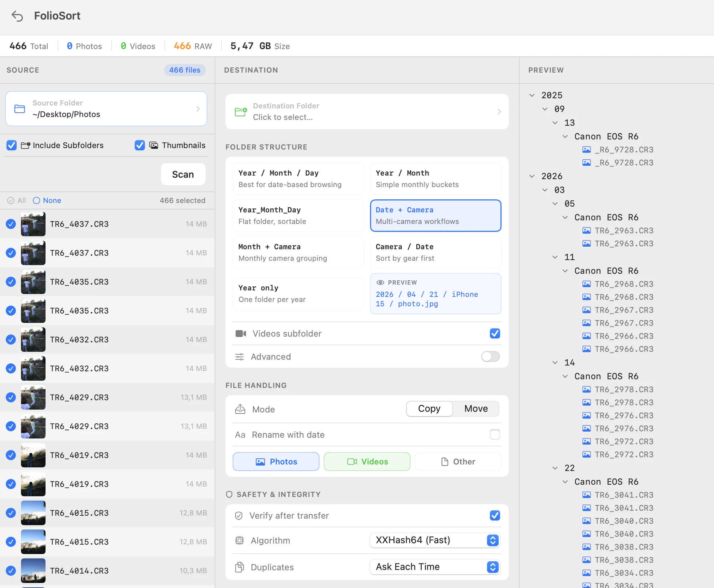Deselect the first TR6_4037.CR3 file checkmark

(11, 224)
